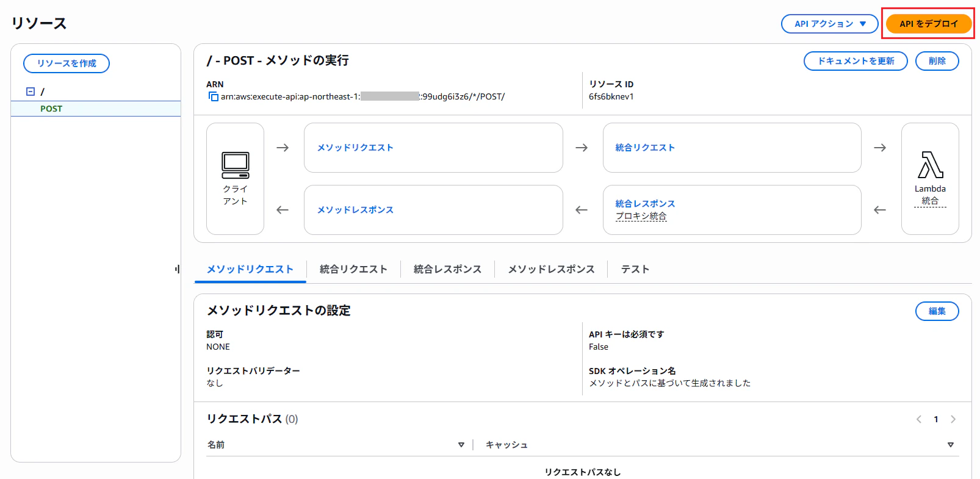
Task: Sort by キャッシュ column arrow
Action: coord(951,445)
